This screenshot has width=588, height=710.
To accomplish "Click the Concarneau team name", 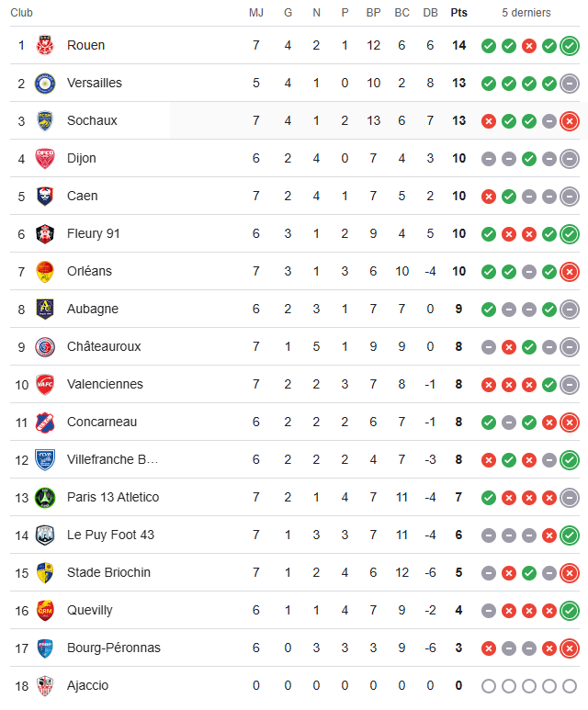I will point(102,422).
